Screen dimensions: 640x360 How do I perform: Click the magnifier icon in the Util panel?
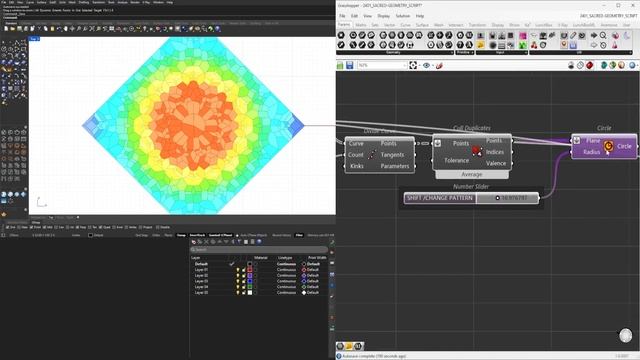point(603,36)
